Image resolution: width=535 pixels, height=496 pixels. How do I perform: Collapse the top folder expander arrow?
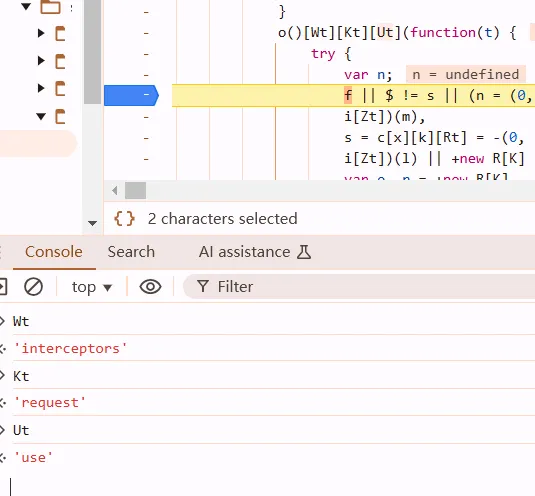pos(26,6)
